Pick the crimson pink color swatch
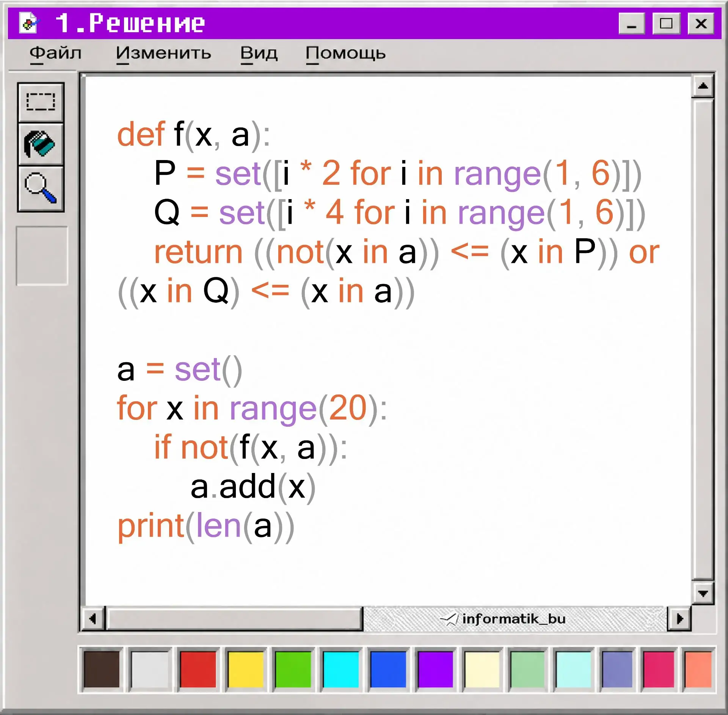The height and width of the screenshot is (715, 728). point(659,669)
